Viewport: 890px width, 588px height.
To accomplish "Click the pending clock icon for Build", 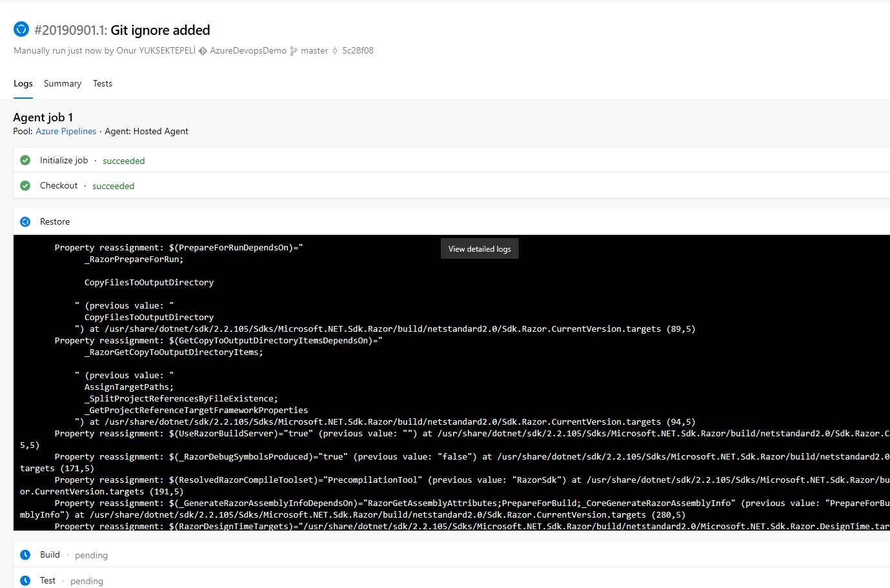I will [x=25, y=555].
